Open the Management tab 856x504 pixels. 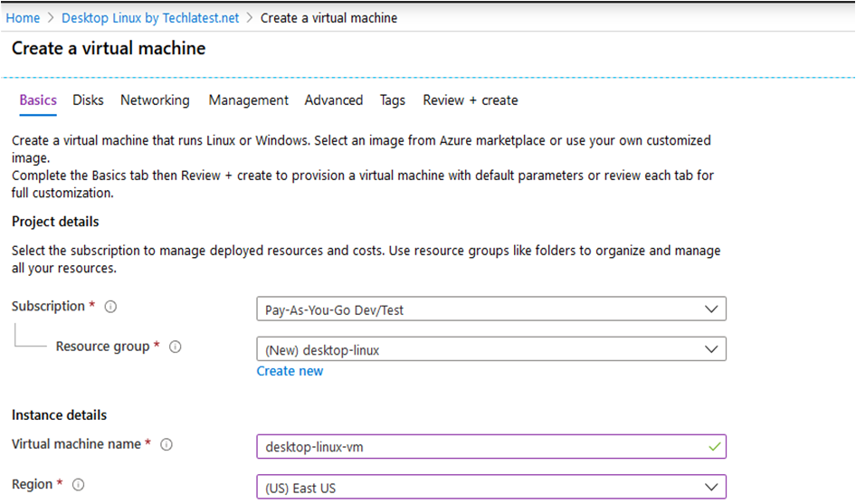click(249, 100)
